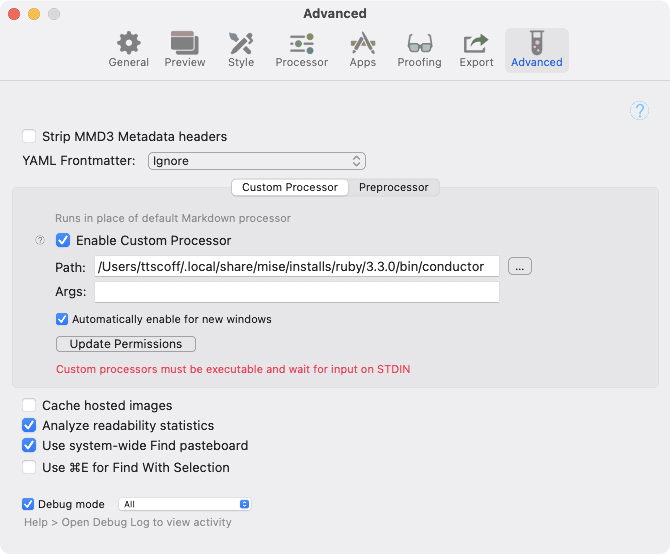Viewport: 670px width, 554px height.
Task: Click small help icon beside Enable Custom Processor
Action: 40,240
